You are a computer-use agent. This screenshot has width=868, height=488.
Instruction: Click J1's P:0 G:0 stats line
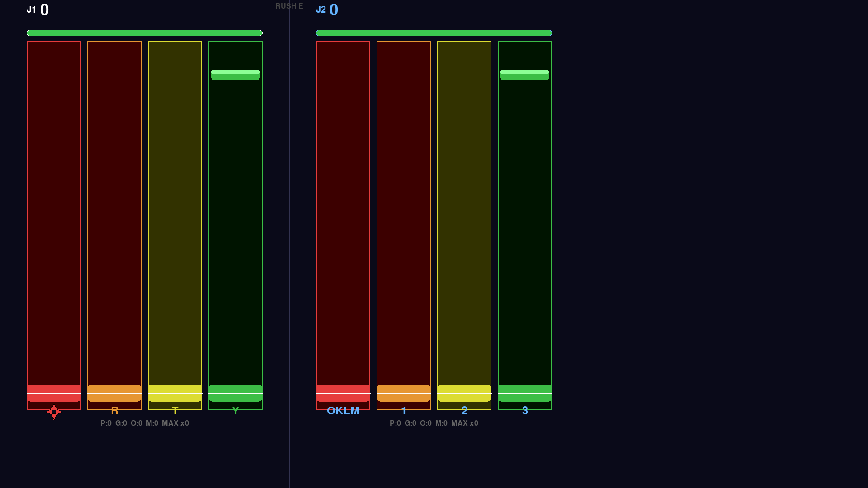pos(145,423)
